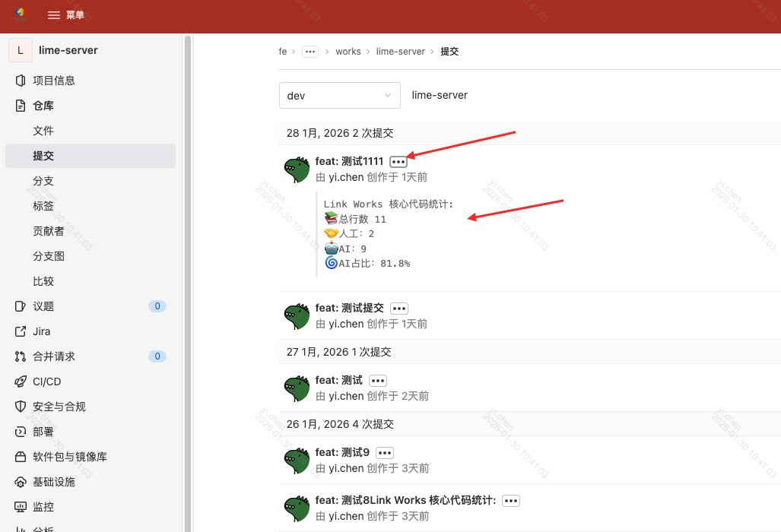
Task: Click the 部署 deployment icon
Action: click(21, 432)
